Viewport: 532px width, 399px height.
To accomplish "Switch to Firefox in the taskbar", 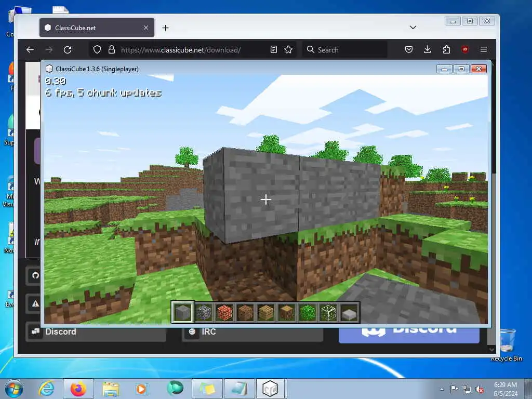I will (x=78, y=389).
